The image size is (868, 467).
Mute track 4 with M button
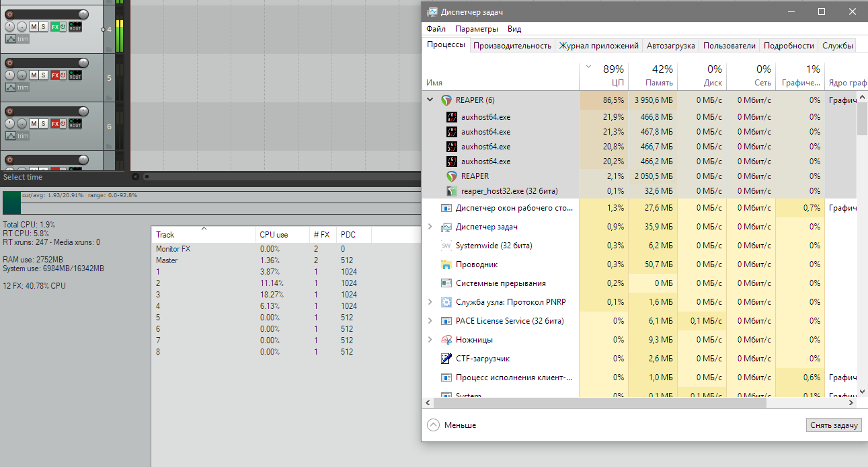[34, 26]
